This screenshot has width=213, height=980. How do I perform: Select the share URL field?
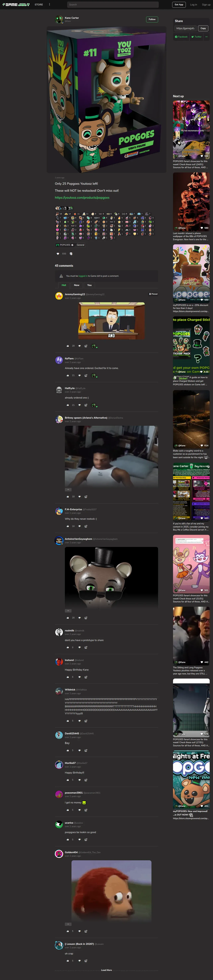(x=186, y=28)
